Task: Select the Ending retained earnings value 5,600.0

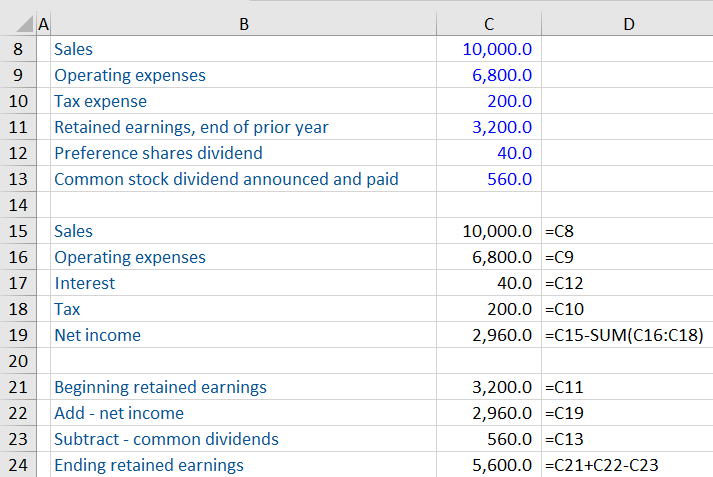Action: point(501,465)
